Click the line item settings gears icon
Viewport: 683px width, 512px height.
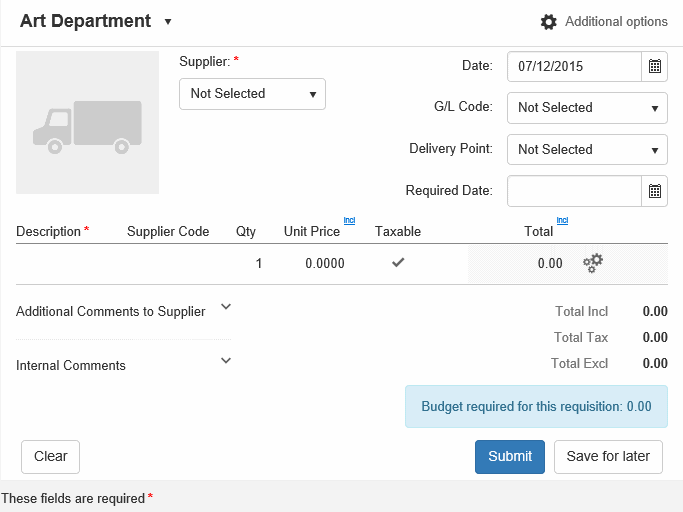(x=593, y=263)
